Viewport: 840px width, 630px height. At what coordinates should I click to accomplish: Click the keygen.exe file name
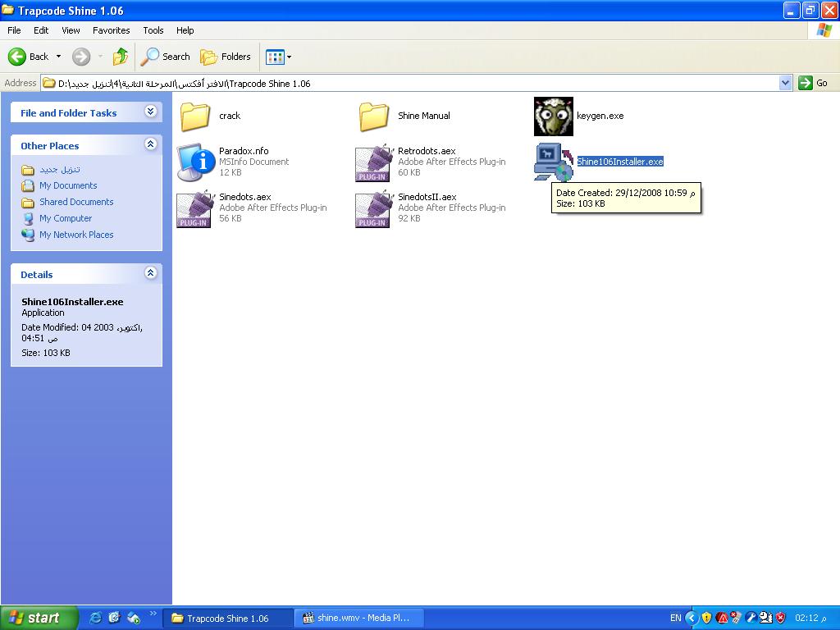pyautogui.click(x=600, y=116)
